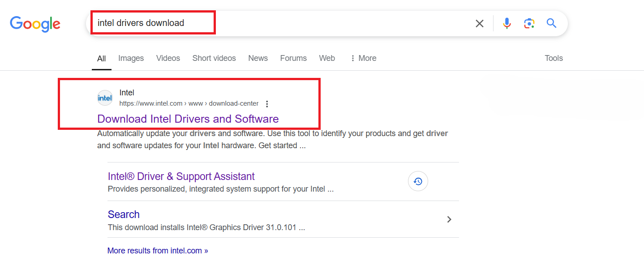Open Intel® Driver & Support Assistant link
The width and height of the screenshot is (644, 261).
point(181,176)
